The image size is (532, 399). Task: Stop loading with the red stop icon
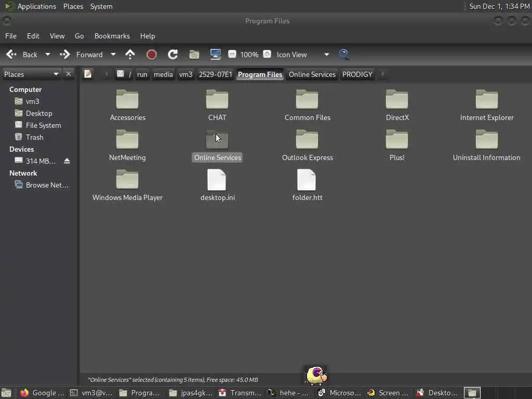(x=151, y=54)
